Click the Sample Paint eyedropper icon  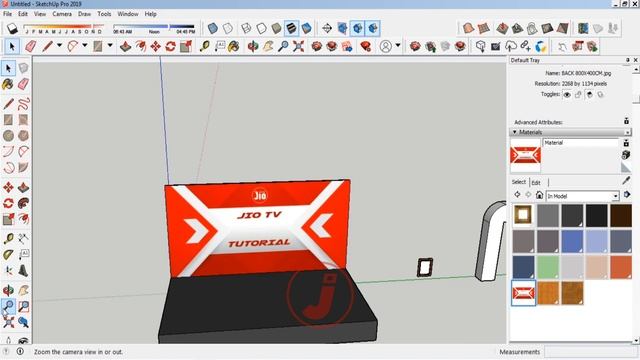(627, 180)
